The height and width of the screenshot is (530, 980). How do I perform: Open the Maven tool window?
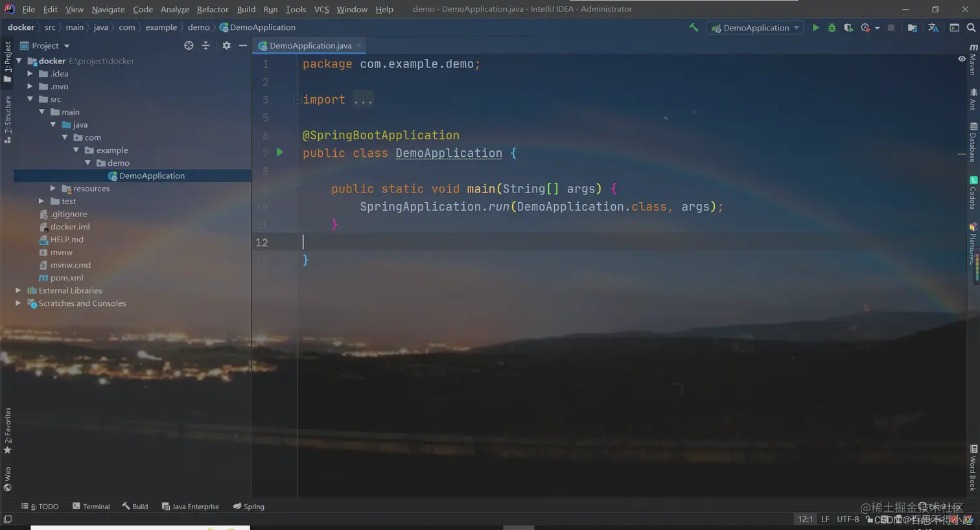point(973,60)
